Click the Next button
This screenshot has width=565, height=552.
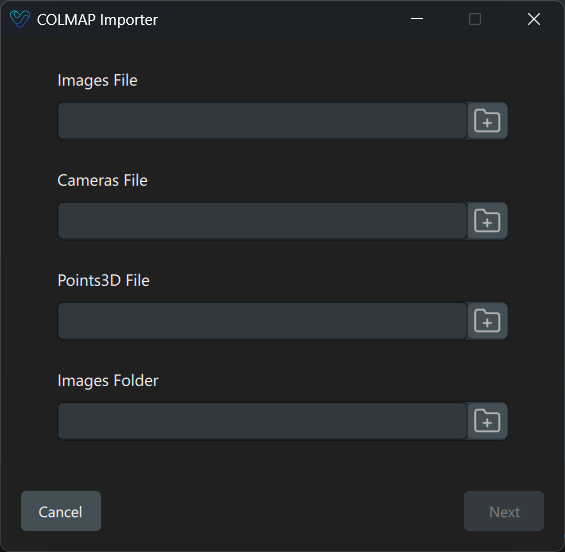[504, 511]
